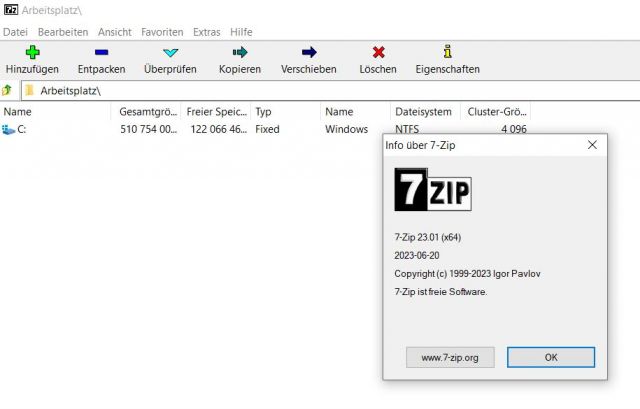Image resolution: width=640 pixels, height=409 pixels.
Task: Sort by Freier Speicher column header
Action: pos(216,111)
